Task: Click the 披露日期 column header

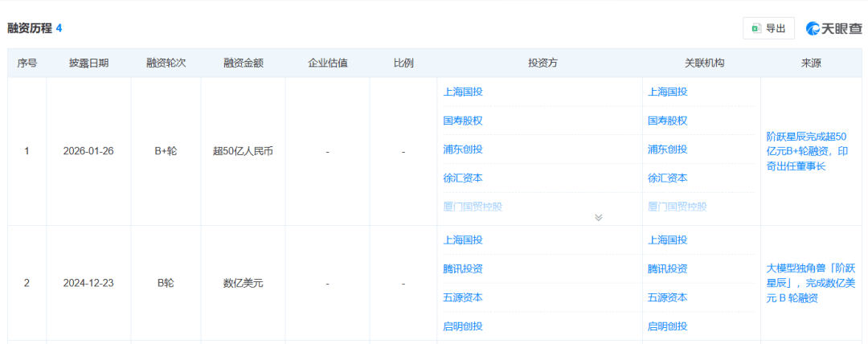Action: click(88, 63)
